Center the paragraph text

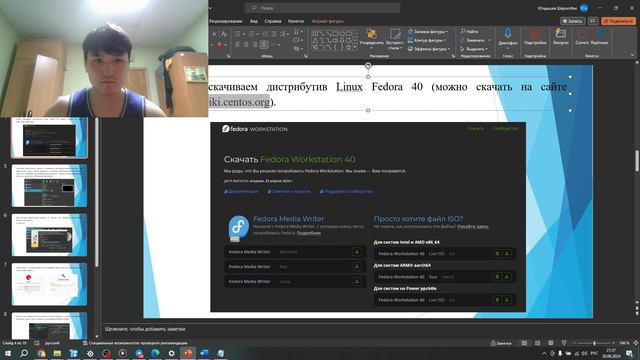point(246,45)
